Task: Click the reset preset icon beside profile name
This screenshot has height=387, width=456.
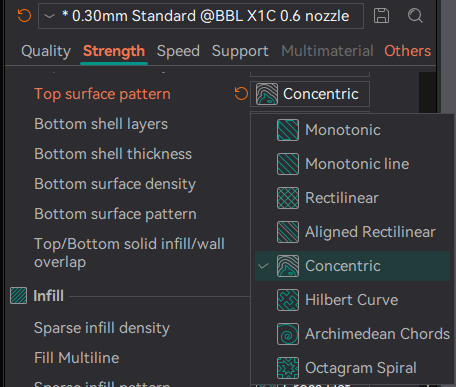Action: pyautogui.click(x=24, y=16)
